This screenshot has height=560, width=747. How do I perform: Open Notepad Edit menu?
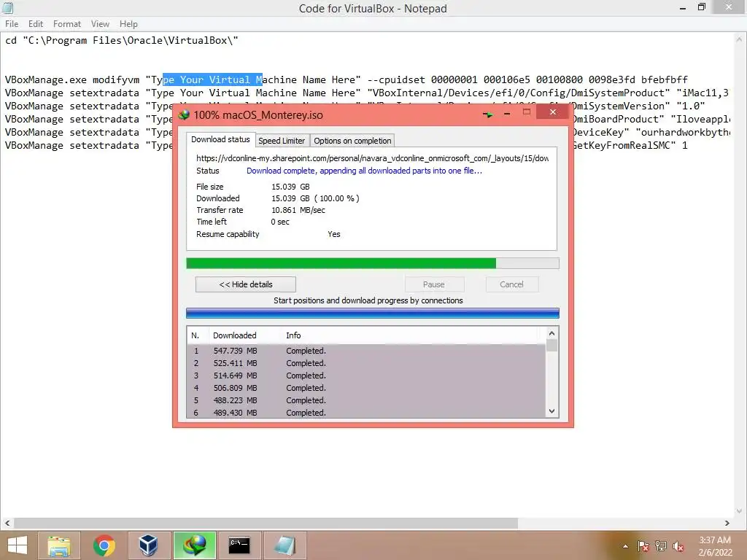tap(35, 24)
